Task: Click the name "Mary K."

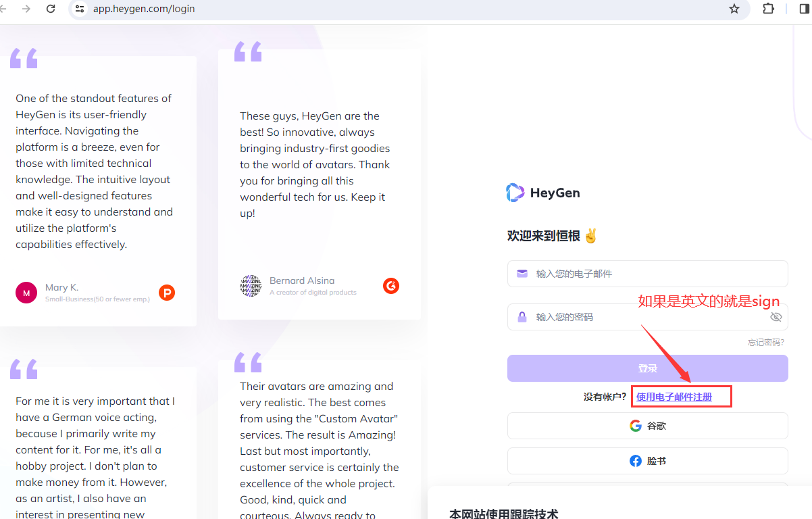Action: coord(62,287)
